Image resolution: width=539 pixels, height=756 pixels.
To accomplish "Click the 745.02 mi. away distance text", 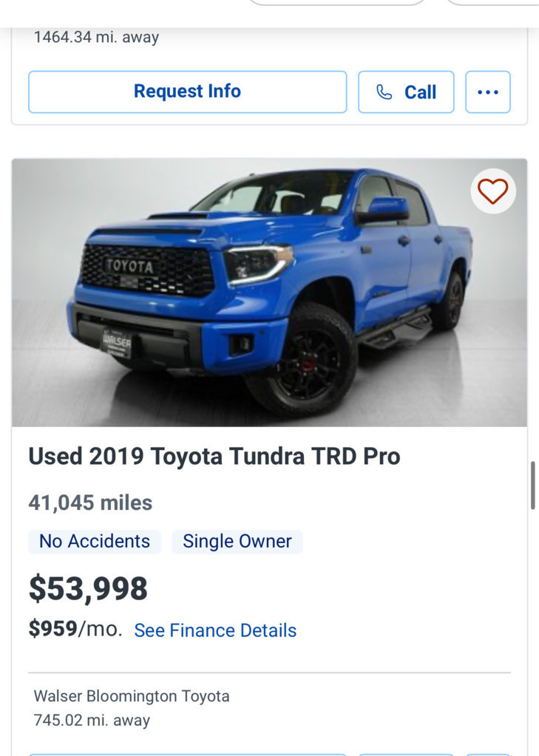I will [x=92, y=721].
